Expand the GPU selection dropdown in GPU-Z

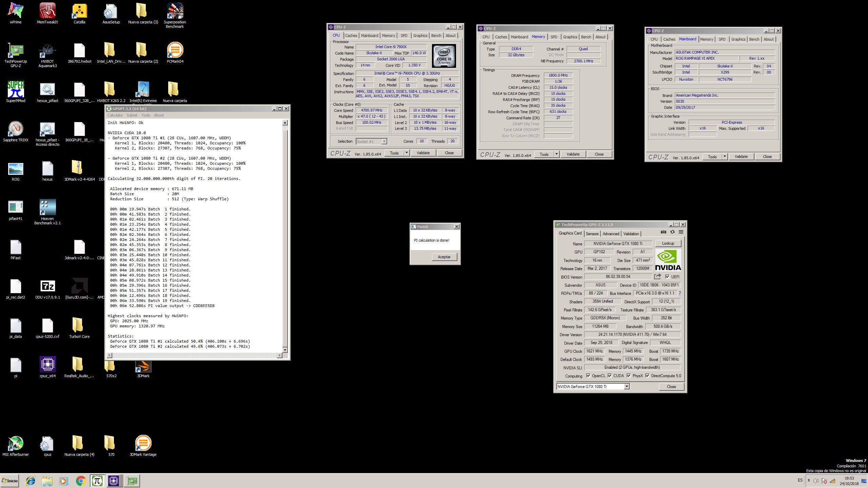click(627, 386)
